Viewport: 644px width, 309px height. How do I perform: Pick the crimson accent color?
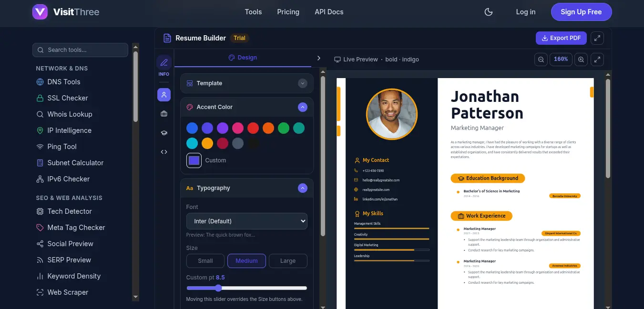click(223, 143)
